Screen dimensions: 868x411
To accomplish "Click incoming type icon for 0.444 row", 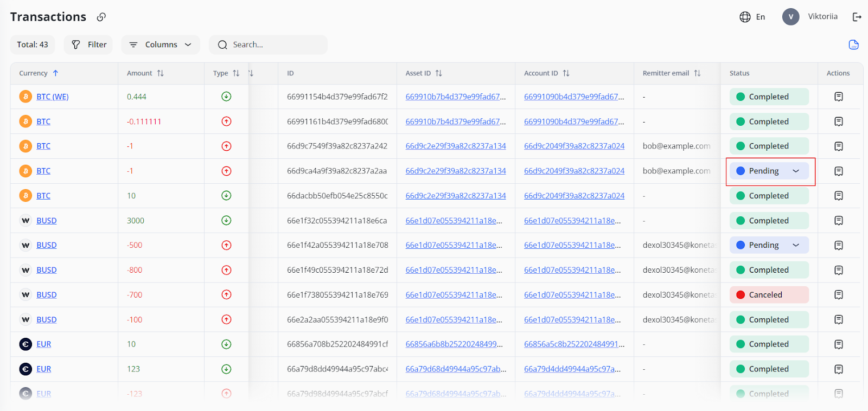I will click(226, 97).
